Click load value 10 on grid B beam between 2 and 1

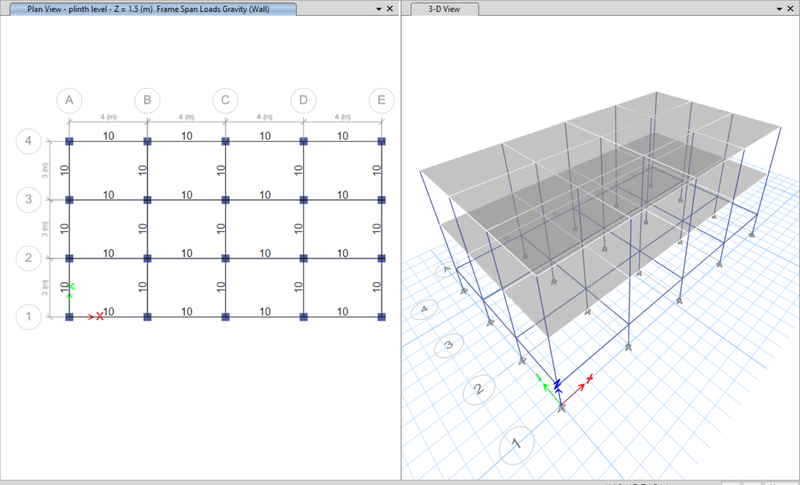pos(142,287)
